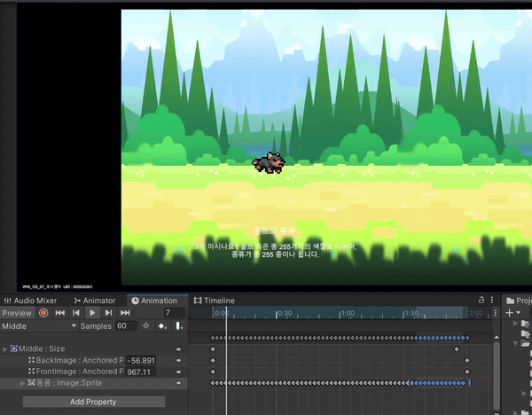Expand the Middle : Size property
Image resolution: width=532 pixels, height=415 pixels.
click(x=4, y=348)
